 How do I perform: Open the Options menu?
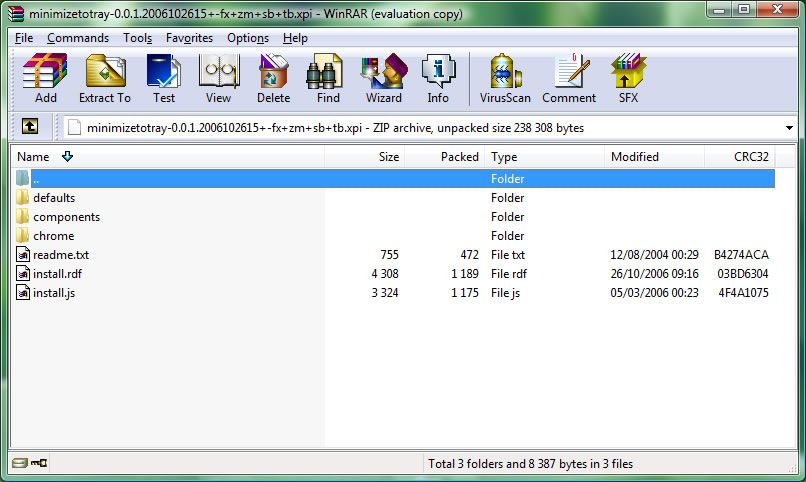point(248,38)
